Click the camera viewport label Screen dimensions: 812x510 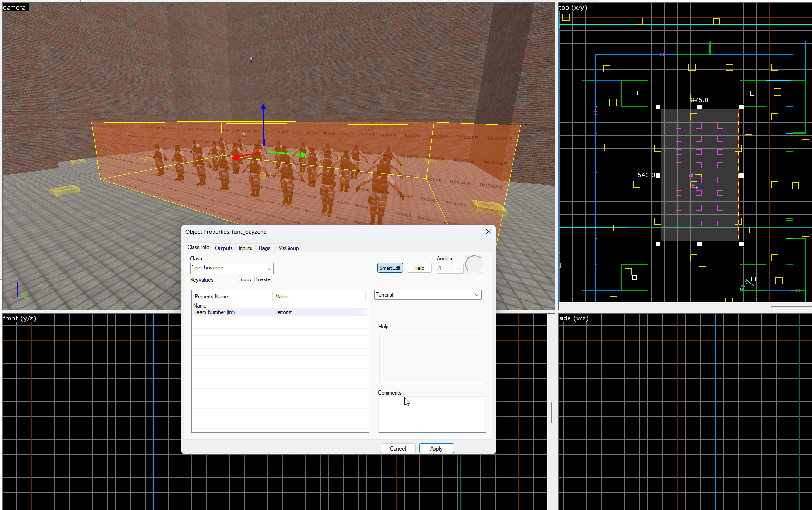point(15,7)
